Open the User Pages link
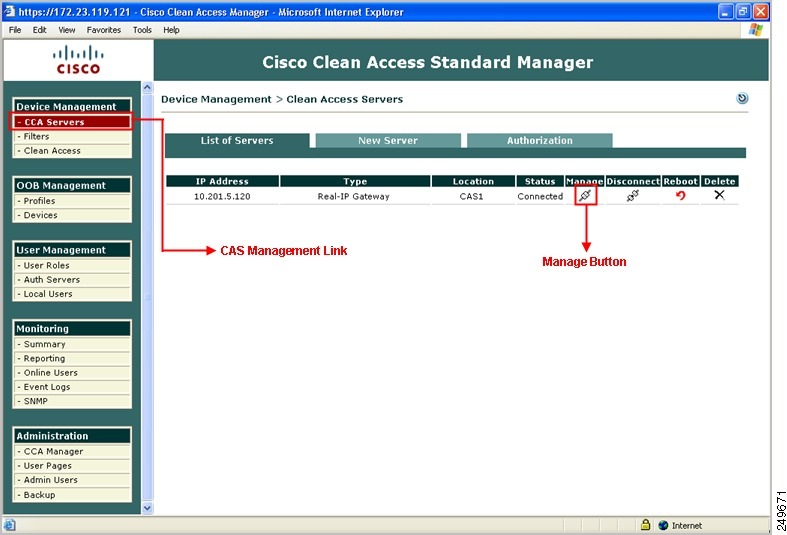Viewport: 787px width, 535px height. (x=71, y=466)
